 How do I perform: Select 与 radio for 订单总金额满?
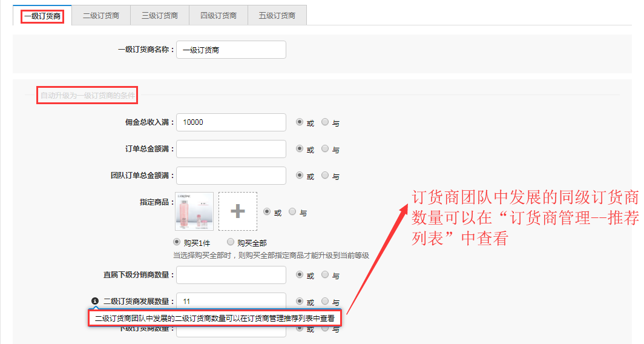(325, 148)
